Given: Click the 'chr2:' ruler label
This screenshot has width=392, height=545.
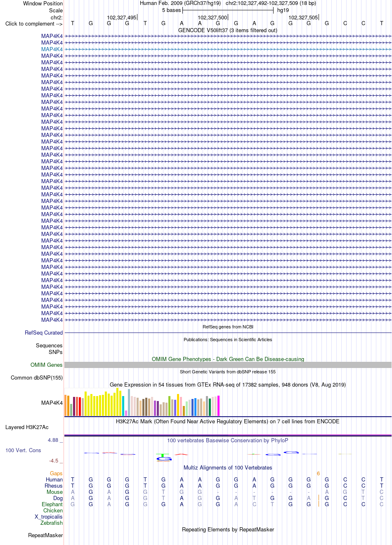Looking at the screenshot, I should (57, 17).
